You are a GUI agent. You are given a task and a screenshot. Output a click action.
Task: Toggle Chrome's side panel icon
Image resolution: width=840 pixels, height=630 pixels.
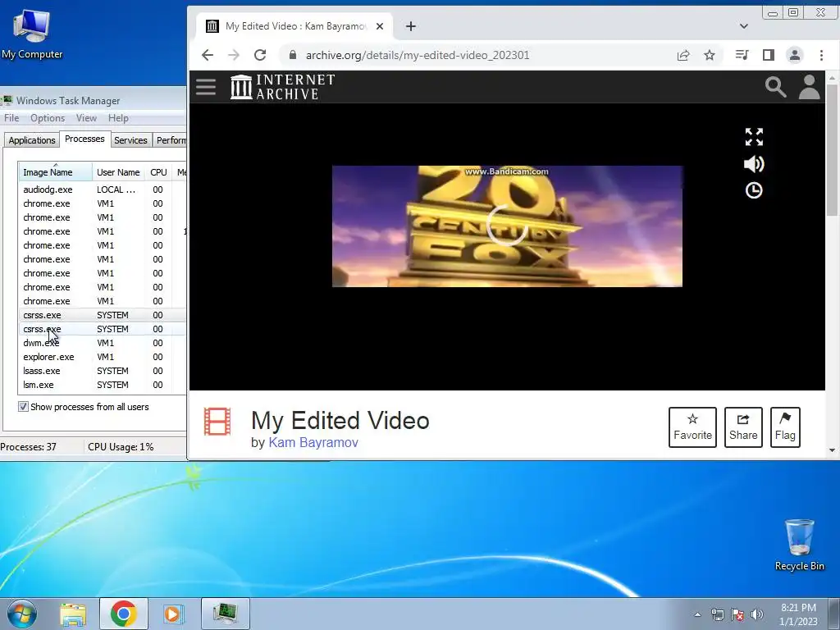pos(768,55)
